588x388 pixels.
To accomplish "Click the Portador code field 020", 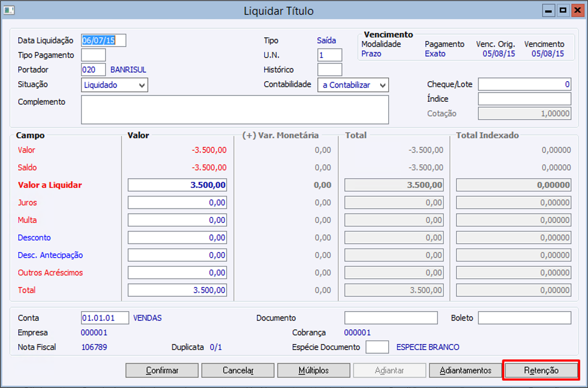I will (x=94, y=69).
